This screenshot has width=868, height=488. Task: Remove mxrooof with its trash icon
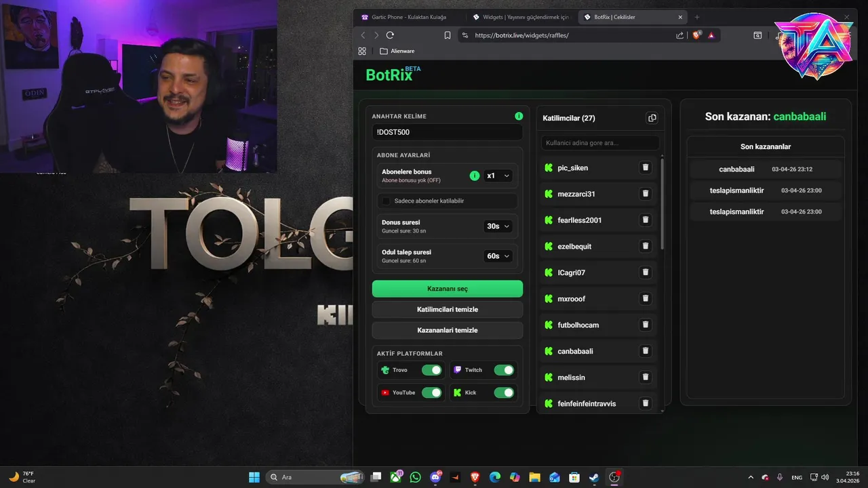point(646,298)
